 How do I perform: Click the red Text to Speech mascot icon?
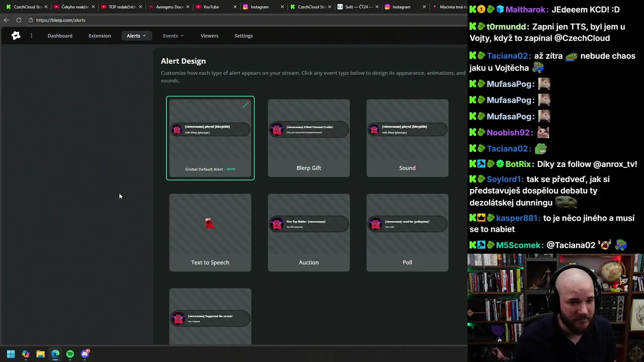point(210,223)
